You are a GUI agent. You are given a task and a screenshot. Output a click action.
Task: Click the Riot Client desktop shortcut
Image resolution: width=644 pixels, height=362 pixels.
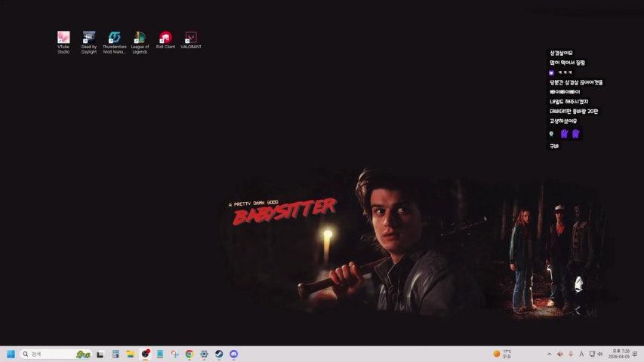click(165, 38)
